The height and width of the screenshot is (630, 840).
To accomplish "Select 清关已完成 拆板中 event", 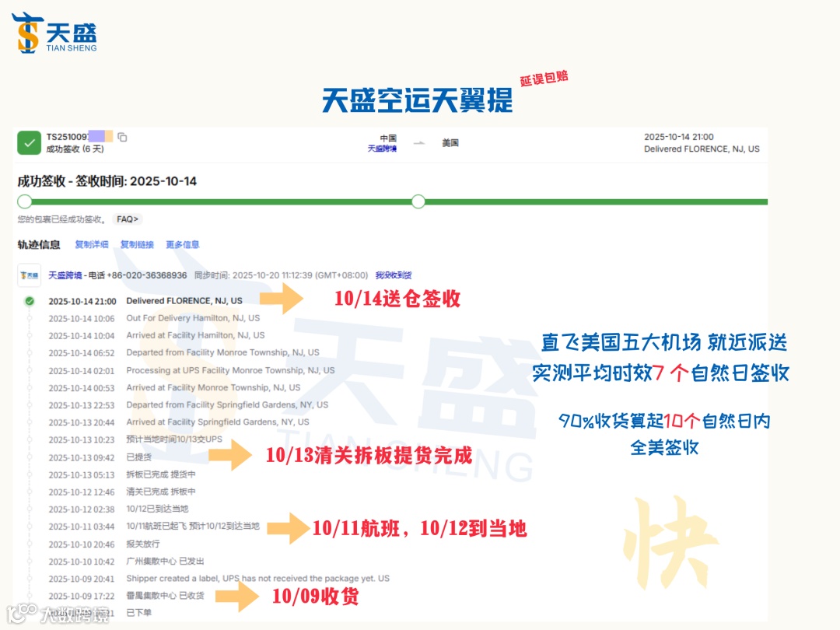I will (x=161, y=492).
